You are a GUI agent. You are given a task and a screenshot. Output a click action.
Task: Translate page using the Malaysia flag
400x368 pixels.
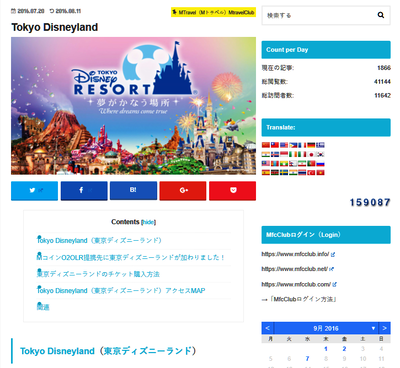tap(266, 163)
